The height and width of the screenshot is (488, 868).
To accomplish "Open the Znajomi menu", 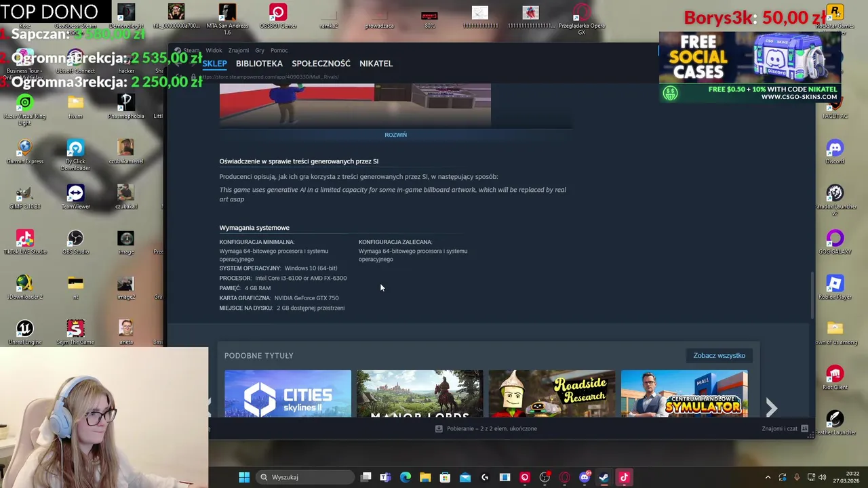I will click(x=238, y=50).
